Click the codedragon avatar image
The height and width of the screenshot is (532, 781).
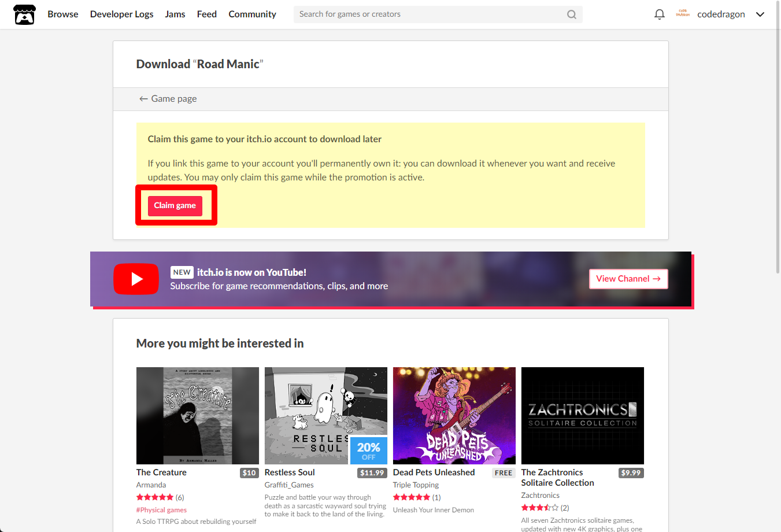(x=683, y=14)
